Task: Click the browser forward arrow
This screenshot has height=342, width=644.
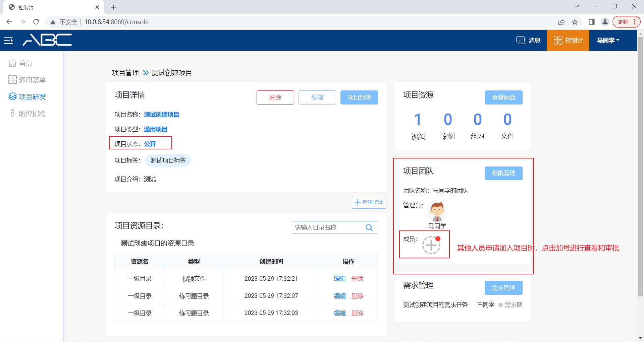Action: point(22,22)
